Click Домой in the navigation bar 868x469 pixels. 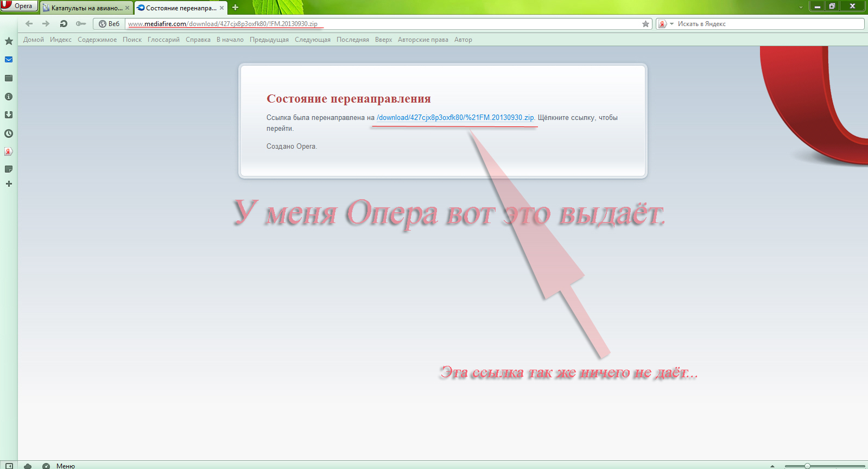(34, 40)
